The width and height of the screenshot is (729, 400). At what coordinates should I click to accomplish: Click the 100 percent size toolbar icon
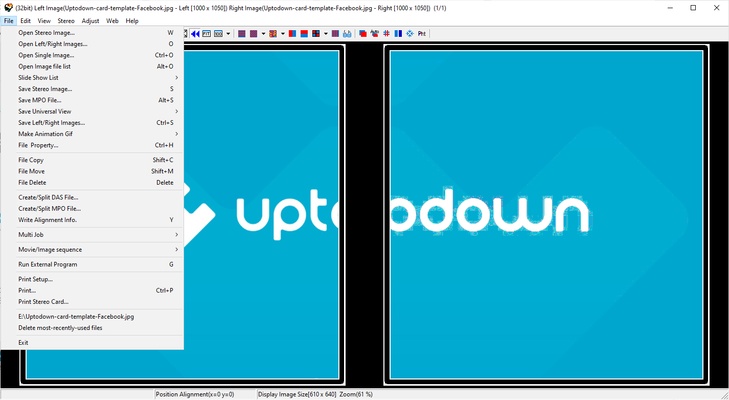(218, 33)
